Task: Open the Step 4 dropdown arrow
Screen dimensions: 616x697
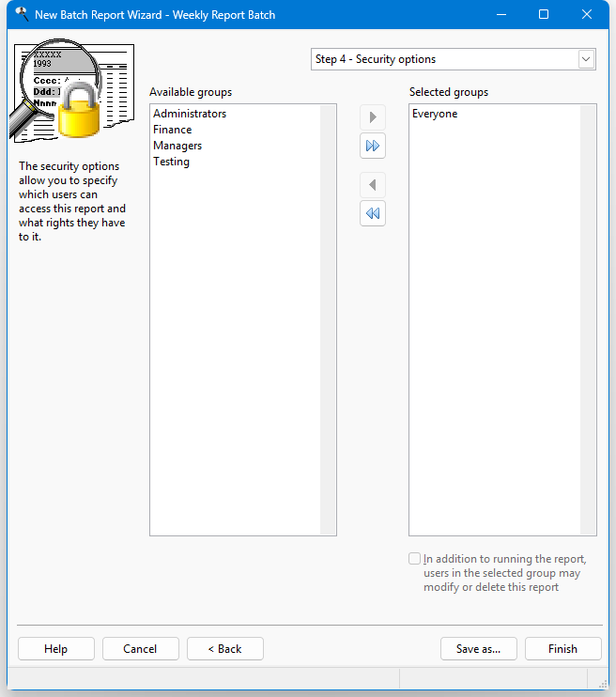Action: 586,59
